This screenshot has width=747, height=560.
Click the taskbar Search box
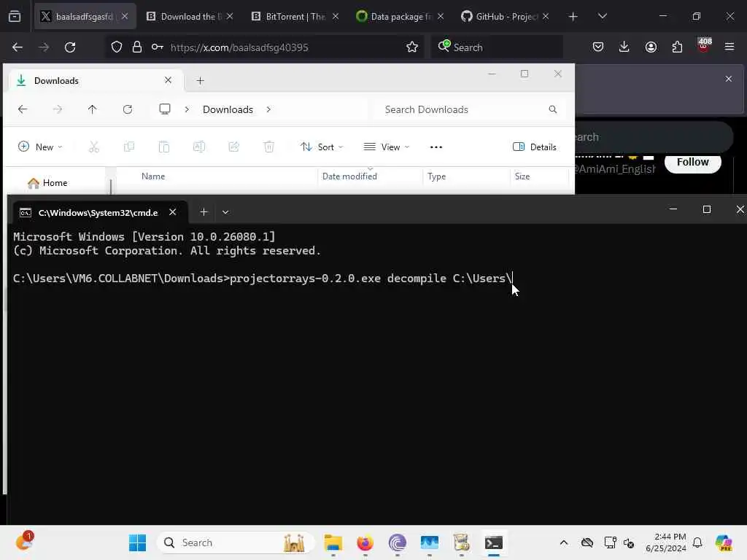(x=236, y=542)
